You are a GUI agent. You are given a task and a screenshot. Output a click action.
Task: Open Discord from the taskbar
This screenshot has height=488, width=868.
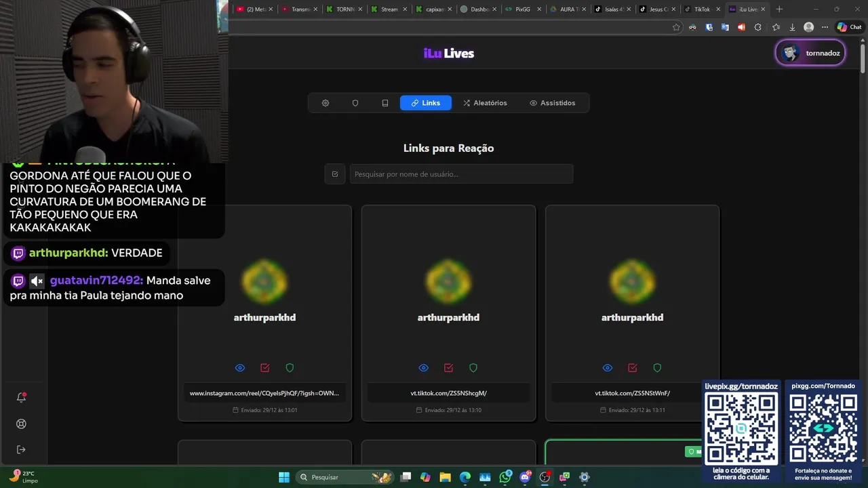pos(525,477)
